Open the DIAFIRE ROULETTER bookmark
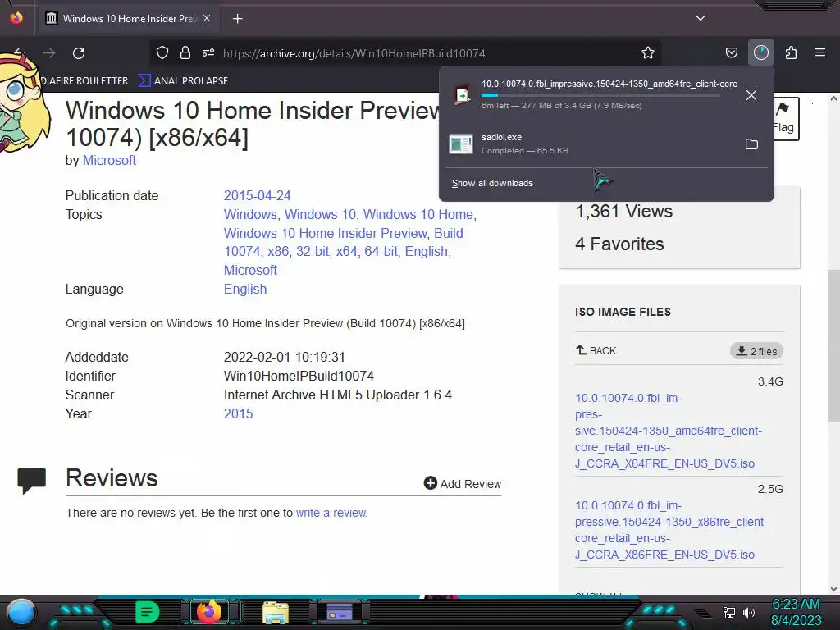Viewport: 840px width, 630px height. 84,81
